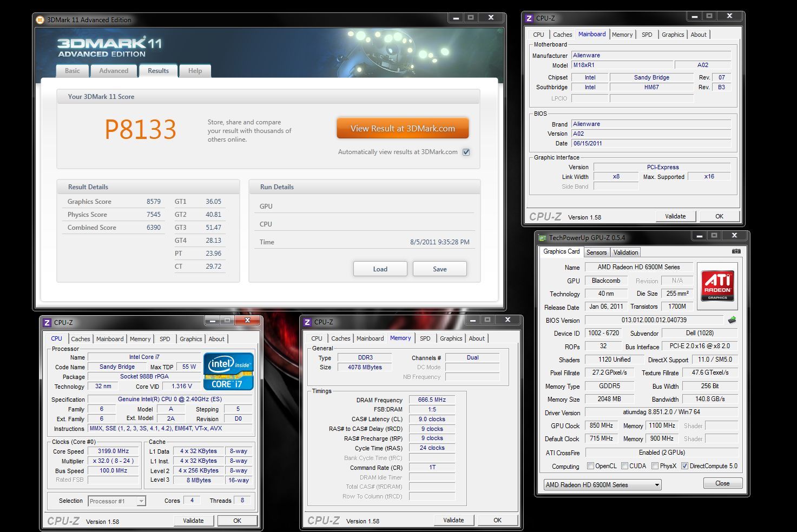The height and width of the screenshot is (532, 797).
Task: Toggle the PhysX checkbox in GPU-Z
Action: pyautogui.click(x=655, y=465)
